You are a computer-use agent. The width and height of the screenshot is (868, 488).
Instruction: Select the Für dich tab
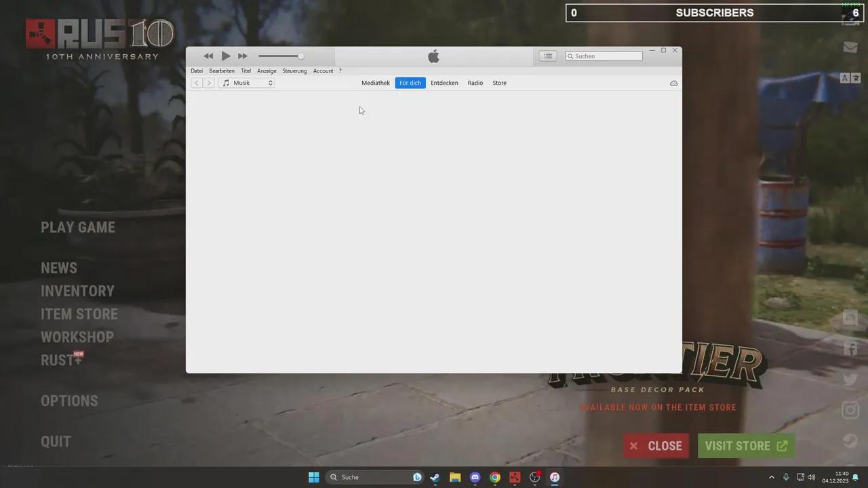tap(410, 83)
